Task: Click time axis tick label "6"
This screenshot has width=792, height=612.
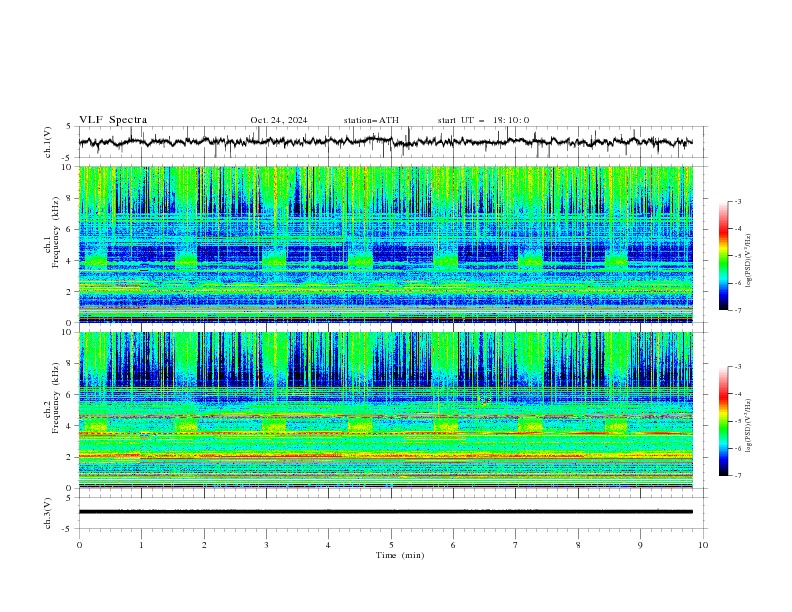Action: click(453, 545)
